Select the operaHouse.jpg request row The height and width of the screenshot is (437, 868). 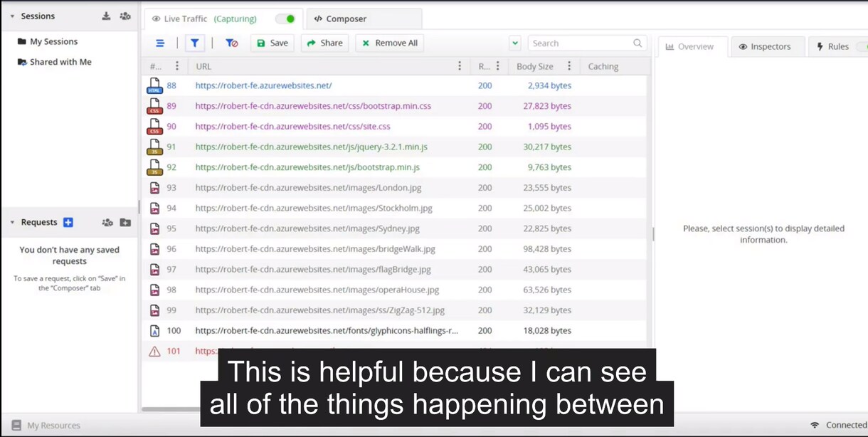point(394,290)
